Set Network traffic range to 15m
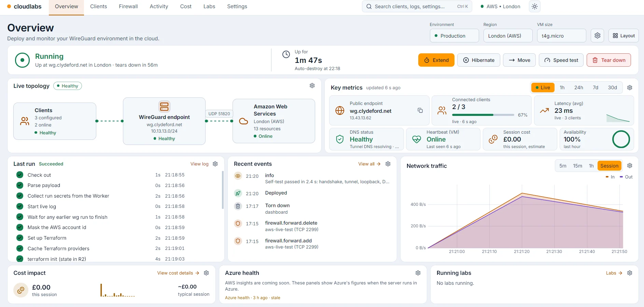The height and width of the screenshot is (307, 644). click(x=577, y=166)
